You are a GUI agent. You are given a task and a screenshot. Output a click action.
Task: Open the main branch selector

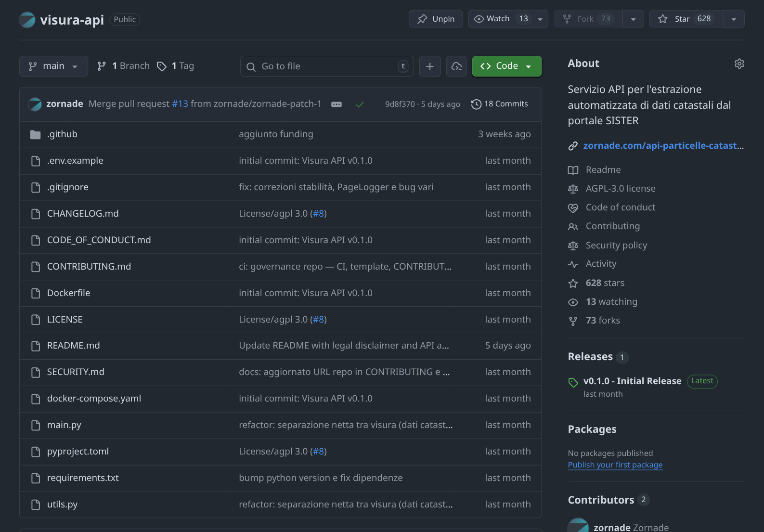pyautogui.click(x=53, y=66)
